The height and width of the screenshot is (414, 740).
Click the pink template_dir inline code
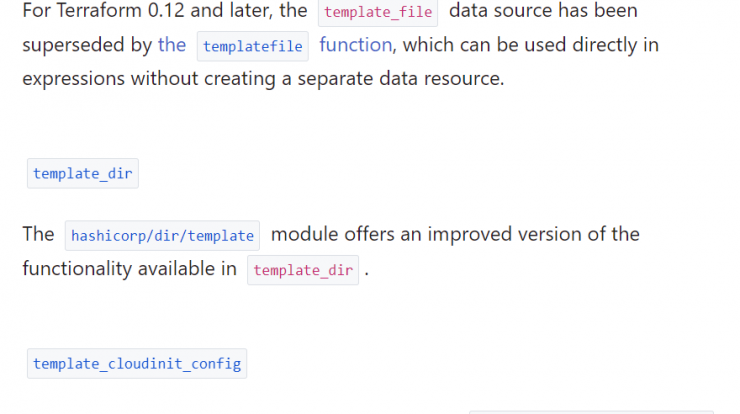pyautogui.click(x=303, y=270)
